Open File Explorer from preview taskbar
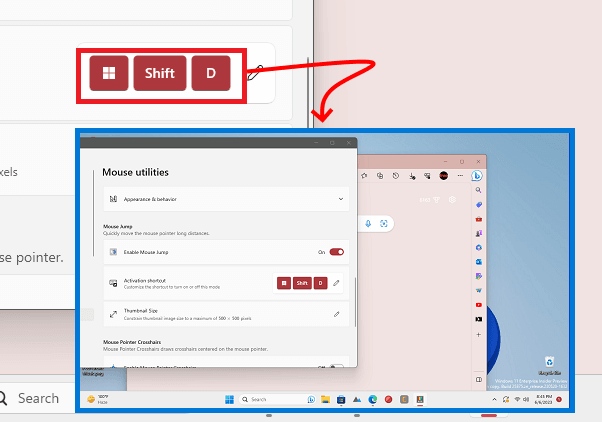Image resolution: width=602 pixels, height=422 pixels. pos(326,399)
